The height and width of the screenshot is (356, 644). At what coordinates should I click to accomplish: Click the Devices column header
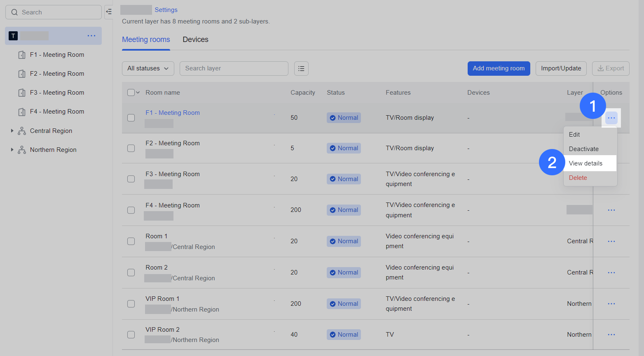[478, 93]
